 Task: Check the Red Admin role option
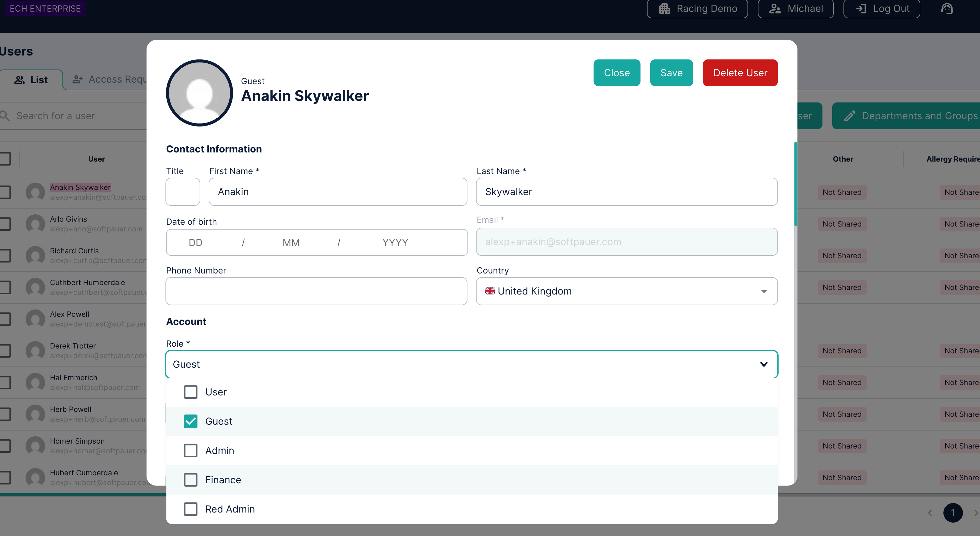click(x=190, y=509)
